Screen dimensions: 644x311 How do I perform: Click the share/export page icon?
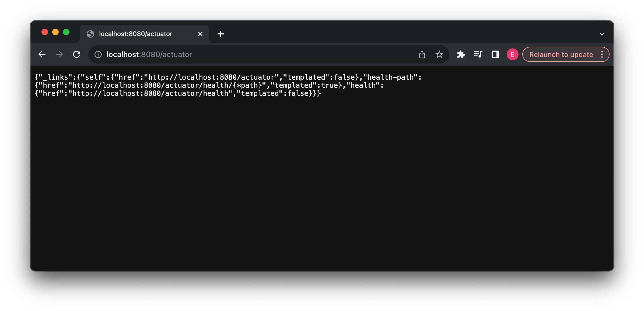422,55
